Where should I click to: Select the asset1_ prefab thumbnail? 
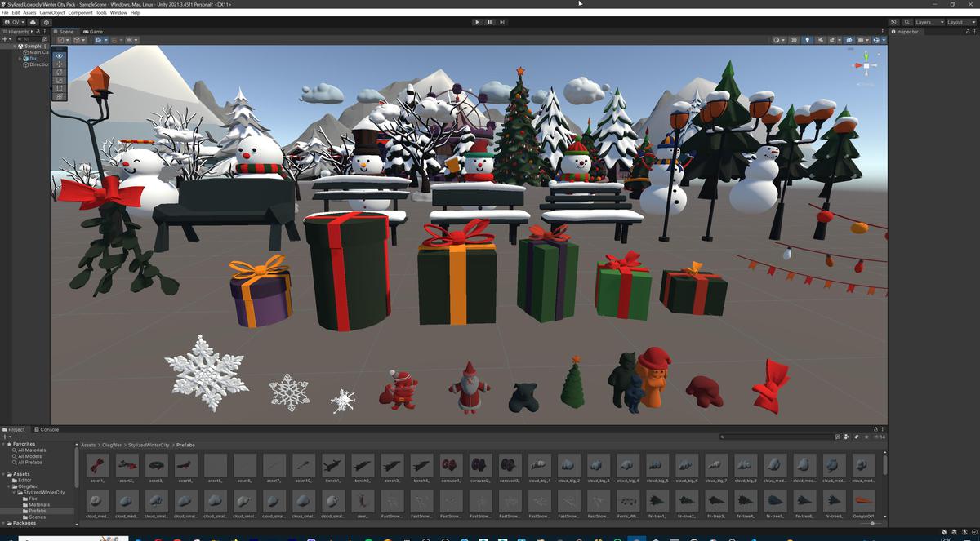click(97, 466)
